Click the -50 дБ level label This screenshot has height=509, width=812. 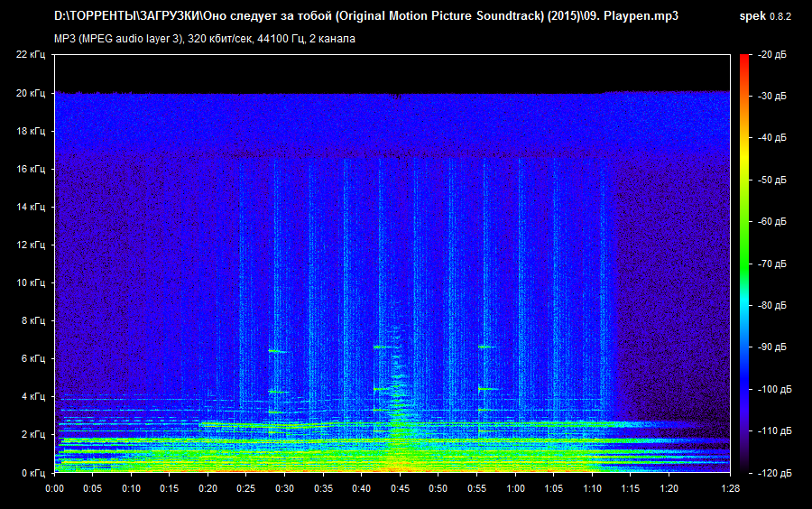(773, 180)
